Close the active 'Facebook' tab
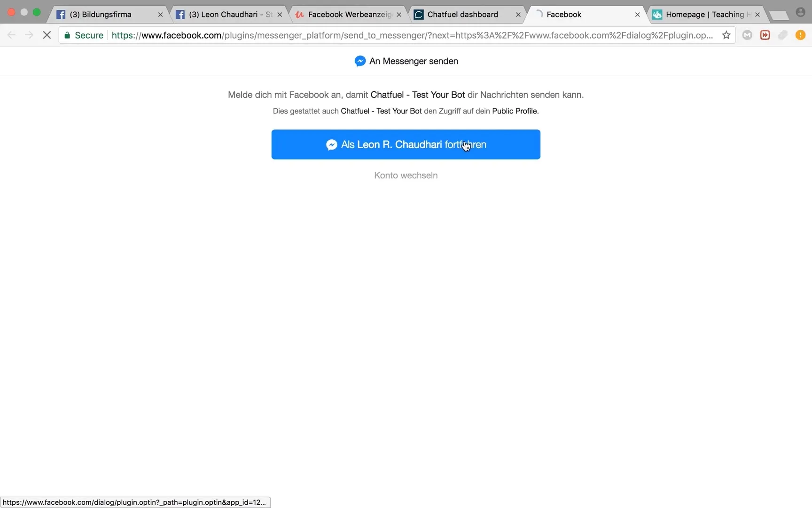 point(638,15)
